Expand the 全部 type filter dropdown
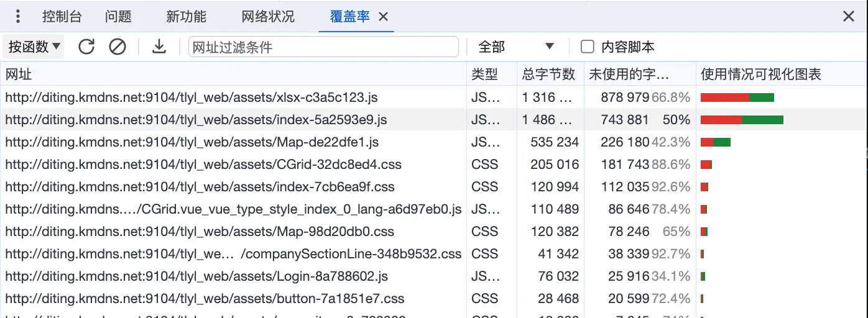 515,47
